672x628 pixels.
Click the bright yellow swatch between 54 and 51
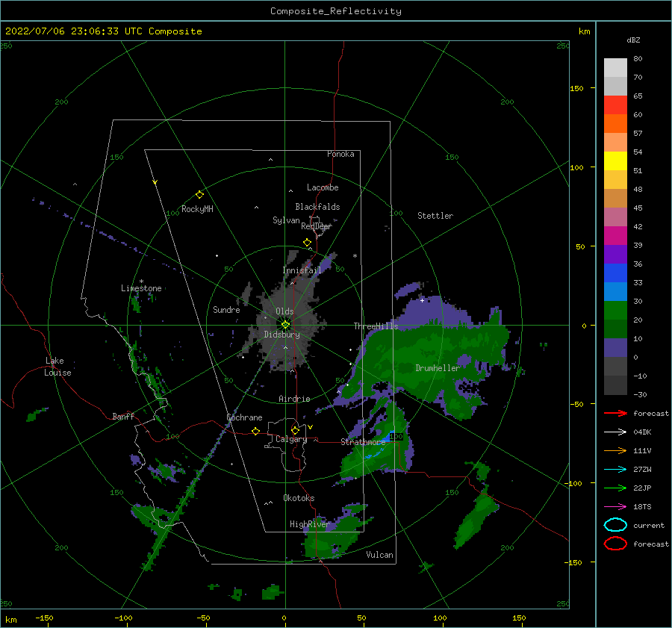click(x=615, y=161)
